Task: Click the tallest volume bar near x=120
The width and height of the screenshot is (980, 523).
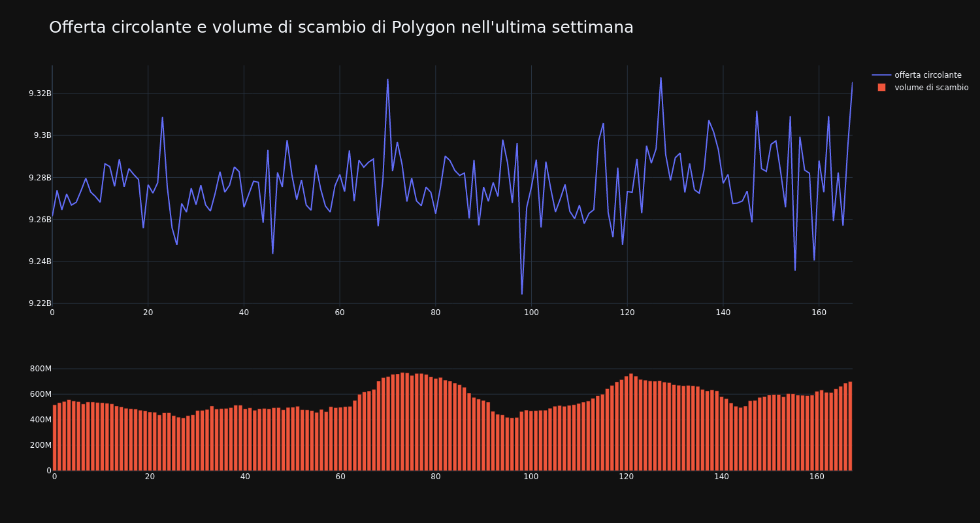Action: point(631,422)
